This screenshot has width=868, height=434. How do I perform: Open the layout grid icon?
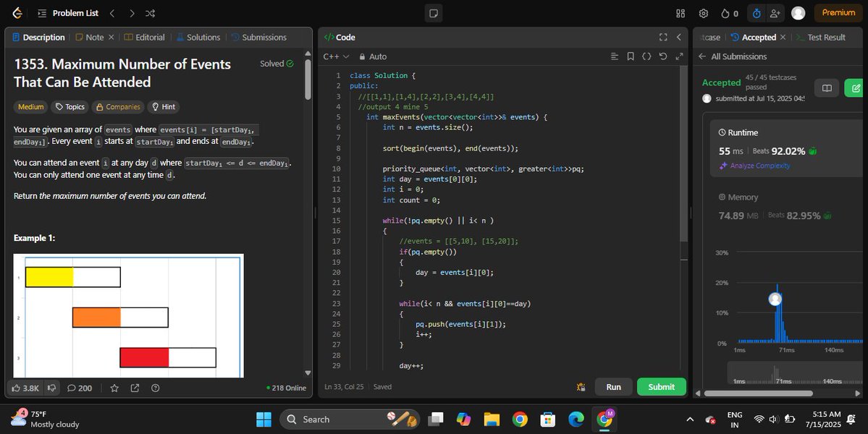tap(681, 13)
